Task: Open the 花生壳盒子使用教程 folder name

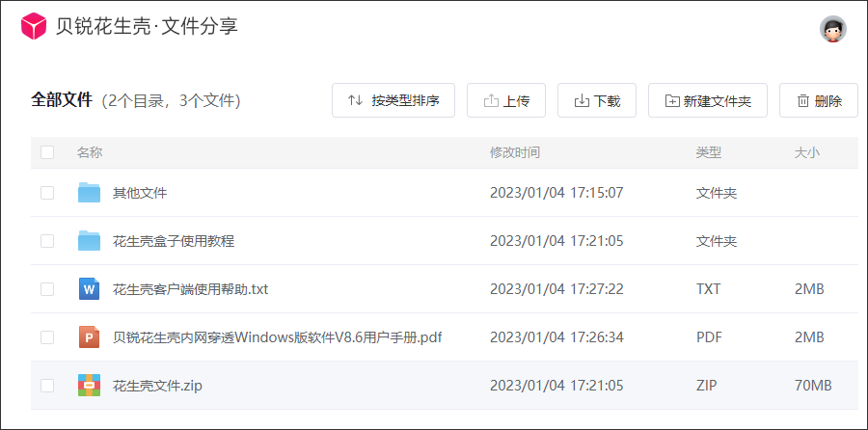Action: click(x=174, y=241)
